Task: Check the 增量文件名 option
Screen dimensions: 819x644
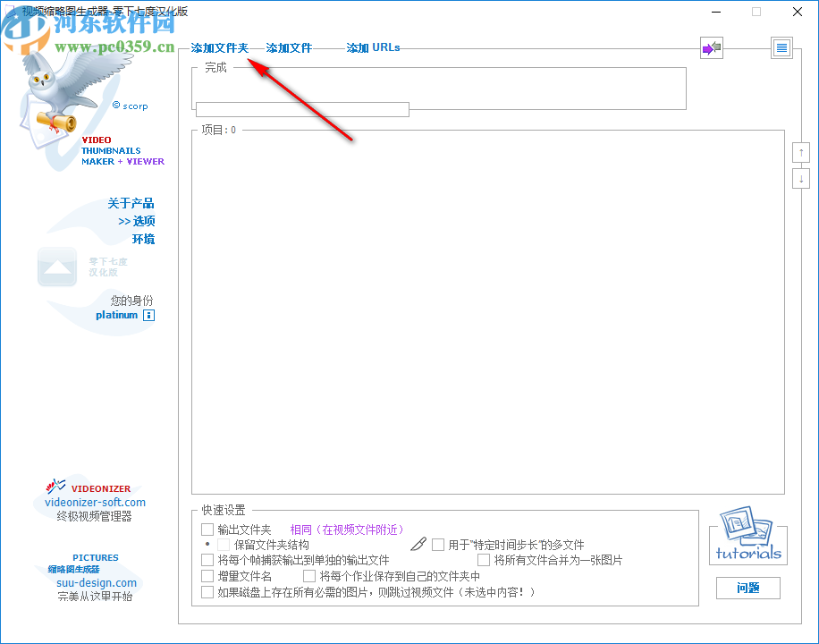Action: coord(207,575)
